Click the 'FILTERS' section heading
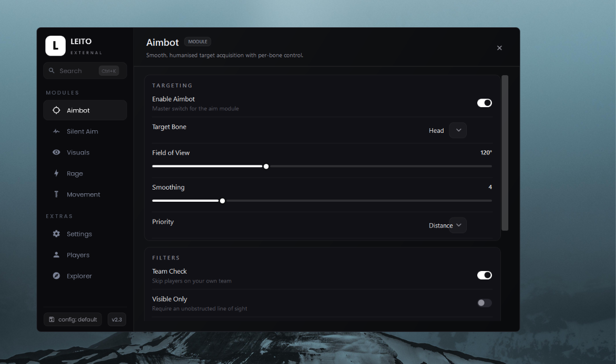616x364 pixels. [166, 257]
